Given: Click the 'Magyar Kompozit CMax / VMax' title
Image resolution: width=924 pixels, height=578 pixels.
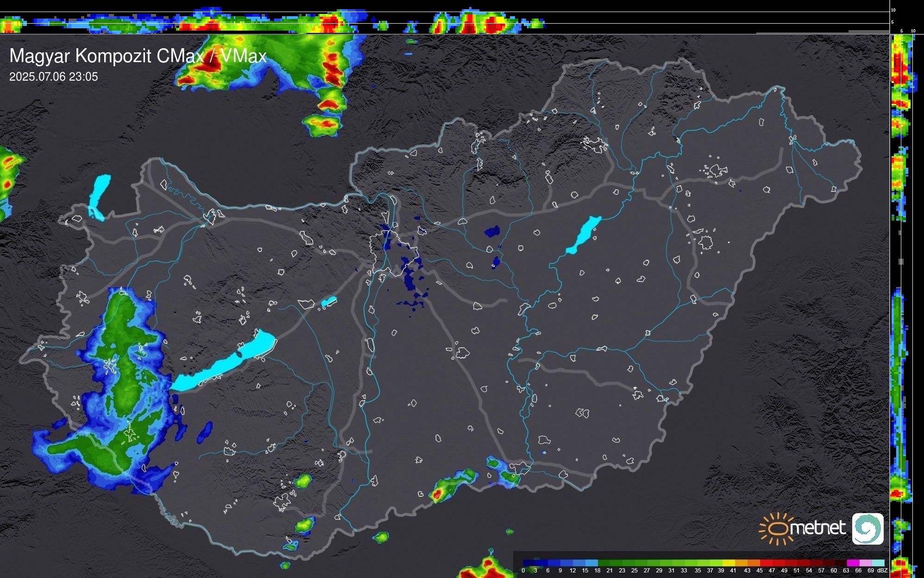Looking at the screenshot, I should [x=138, y=56].
